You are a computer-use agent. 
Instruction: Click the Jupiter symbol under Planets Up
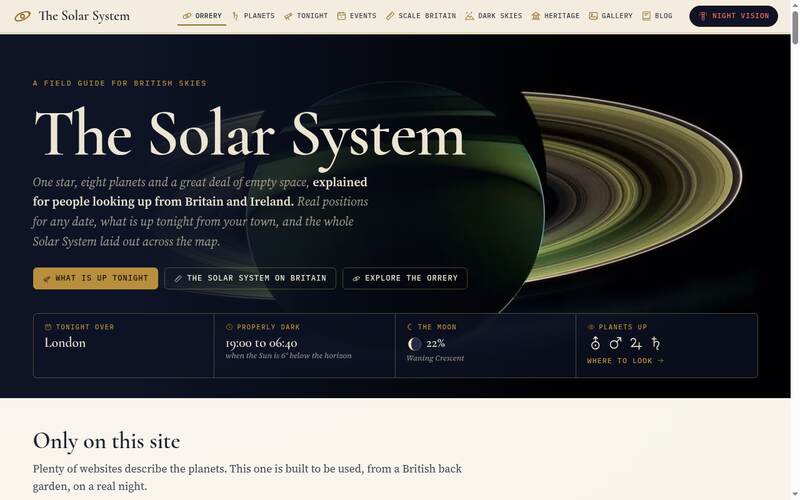636,343
